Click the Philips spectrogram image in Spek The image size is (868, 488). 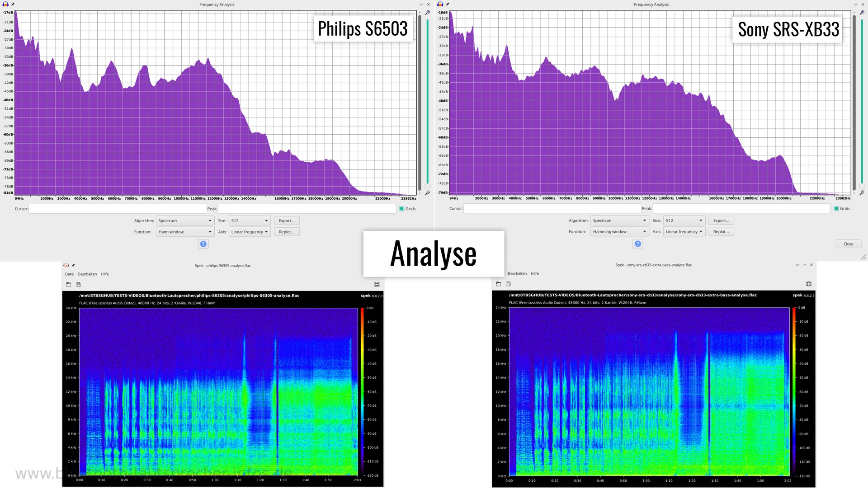click(218, 392)
